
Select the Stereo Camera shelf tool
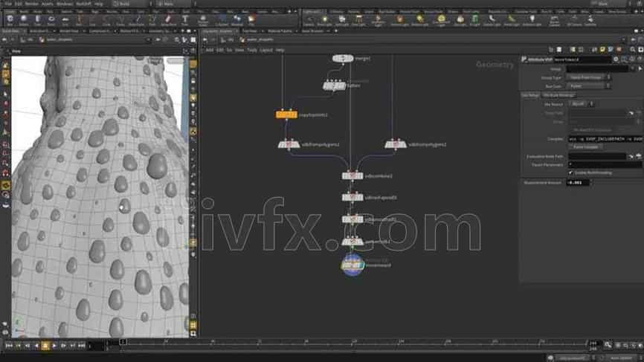click(554, 20)
